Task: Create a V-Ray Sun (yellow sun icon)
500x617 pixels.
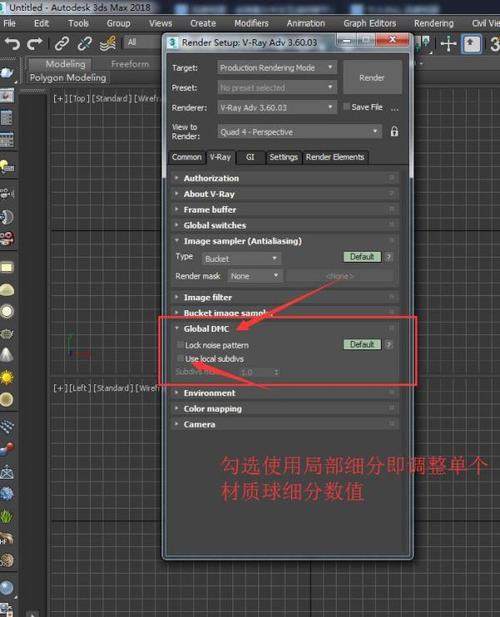Action: [7, 377]
